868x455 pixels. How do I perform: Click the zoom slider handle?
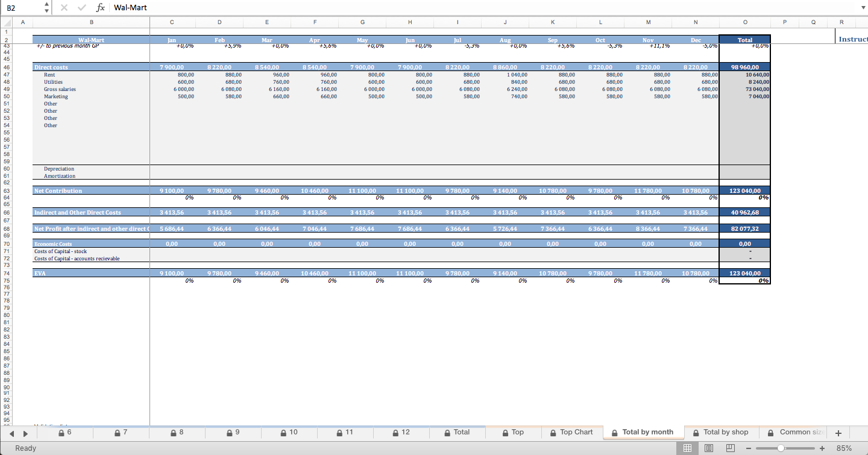(781, 448)
